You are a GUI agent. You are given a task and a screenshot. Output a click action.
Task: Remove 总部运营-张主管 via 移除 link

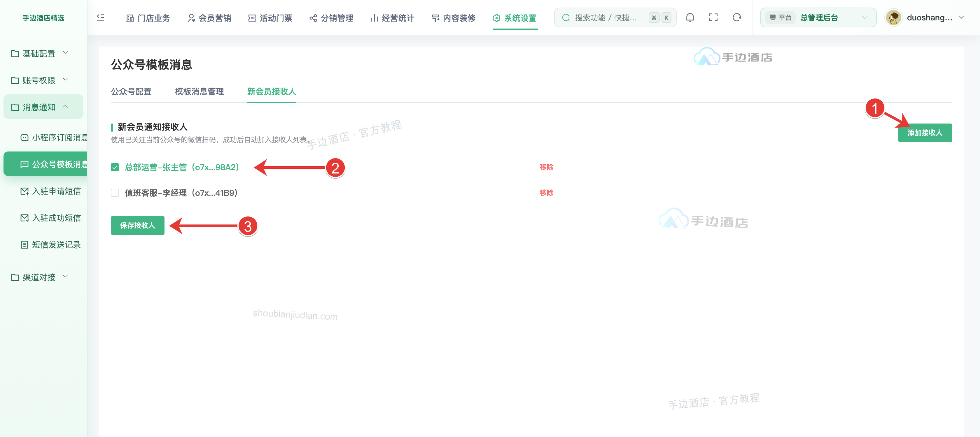click(x=546, y=167)
